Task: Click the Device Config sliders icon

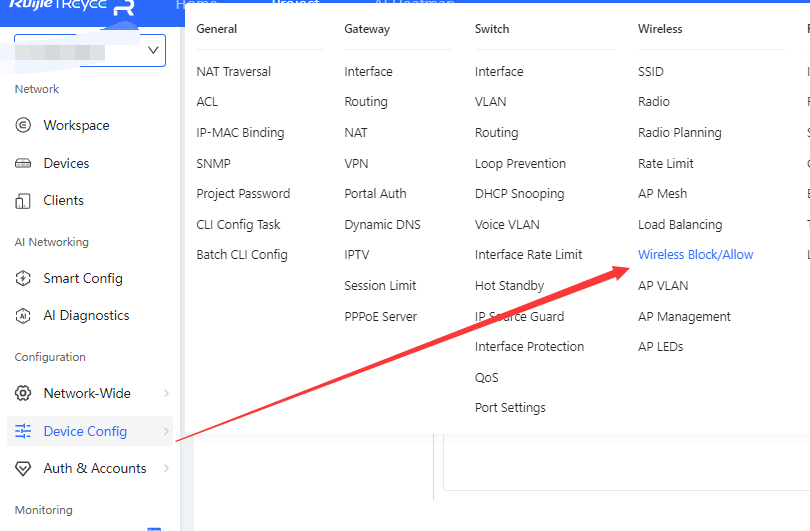Action: (x=23, y=431)
